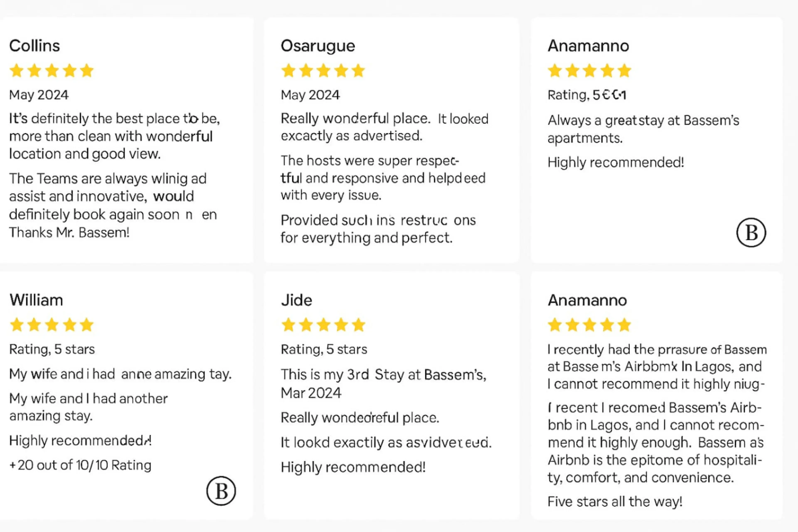
Task: Click the star rating in Collins's review
Action: tap(52, 71)
